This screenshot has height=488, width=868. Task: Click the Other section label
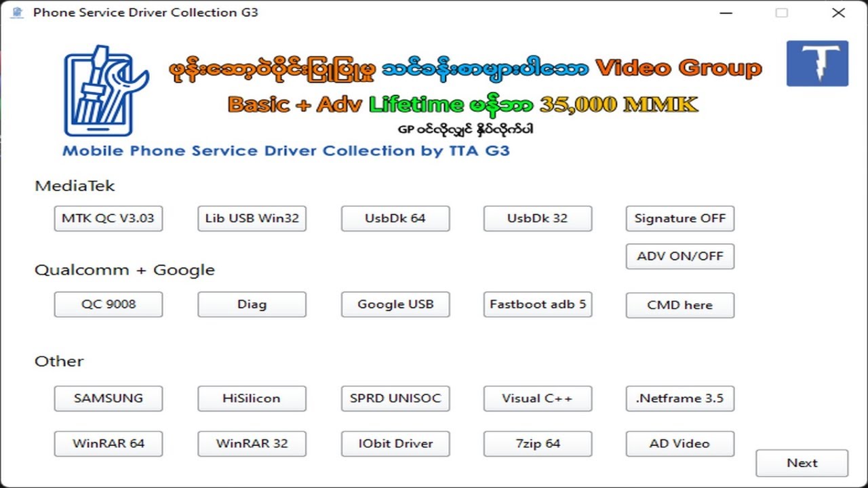[x=59, y=361]
